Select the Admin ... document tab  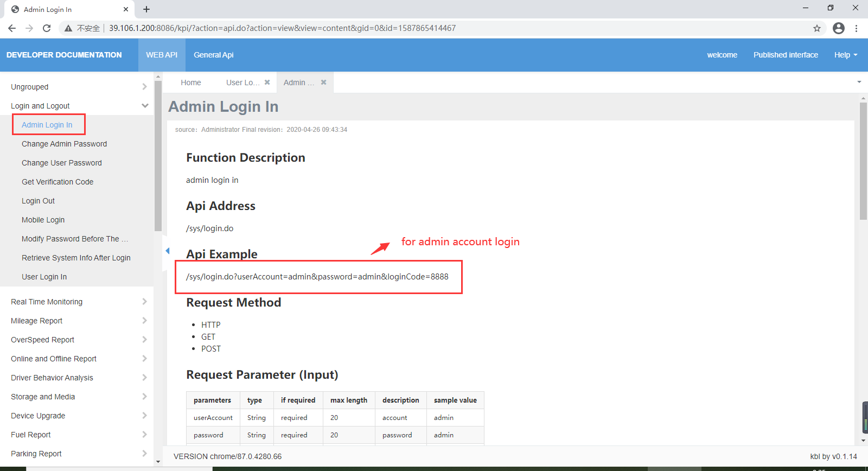tap(299, 82)
